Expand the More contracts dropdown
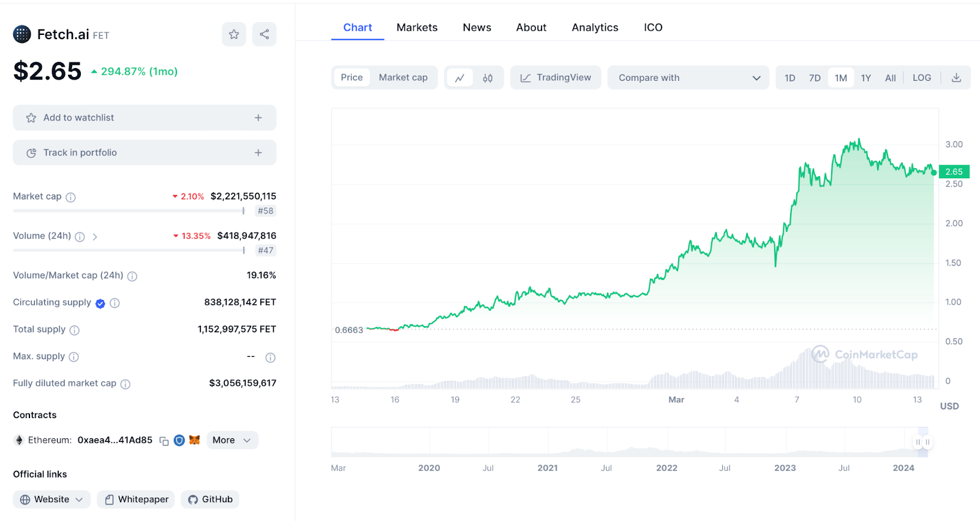The image size is (980, 521). (232, 440)
